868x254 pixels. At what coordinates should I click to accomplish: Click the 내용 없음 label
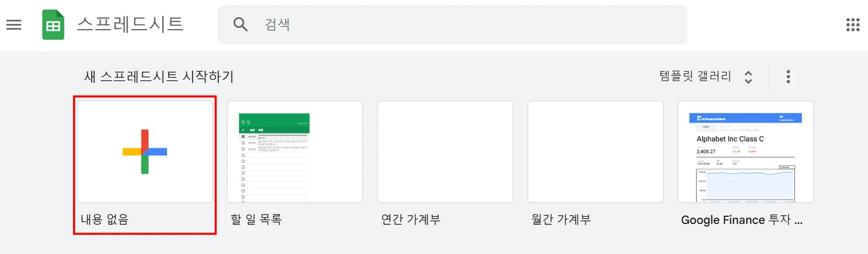(105, 220)
